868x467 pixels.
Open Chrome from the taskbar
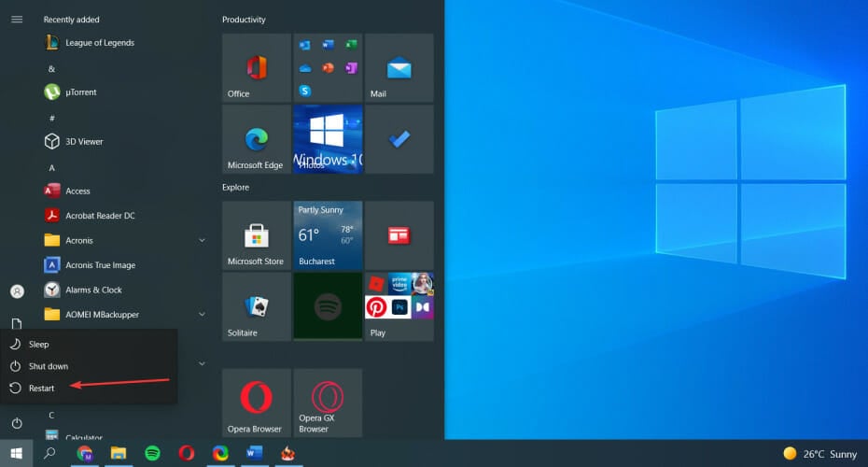[x=85, y=453]
